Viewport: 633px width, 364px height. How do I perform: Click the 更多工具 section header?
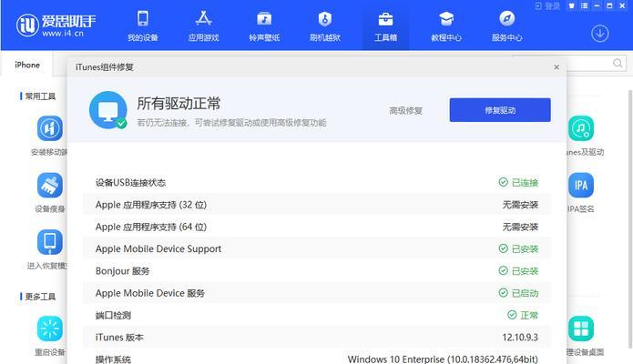[x=40, y=297]
